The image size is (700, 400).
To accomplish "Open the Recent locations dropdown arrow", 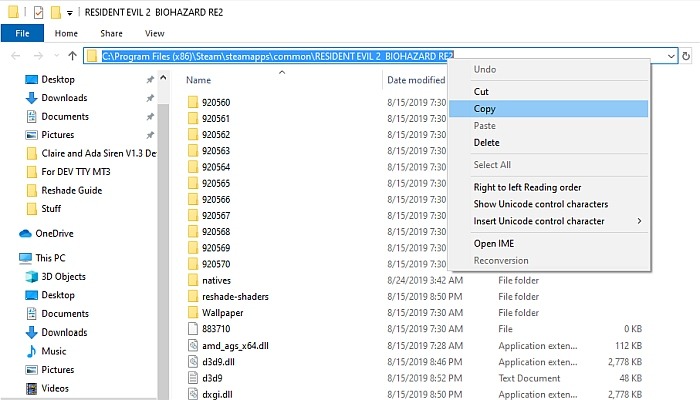I will pos(56,56).
